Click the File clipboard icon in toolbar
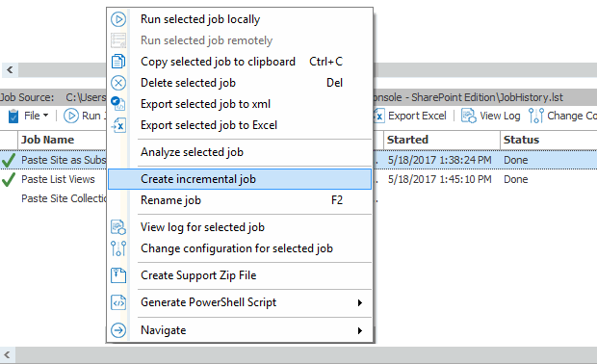 (x=13, y=116)
